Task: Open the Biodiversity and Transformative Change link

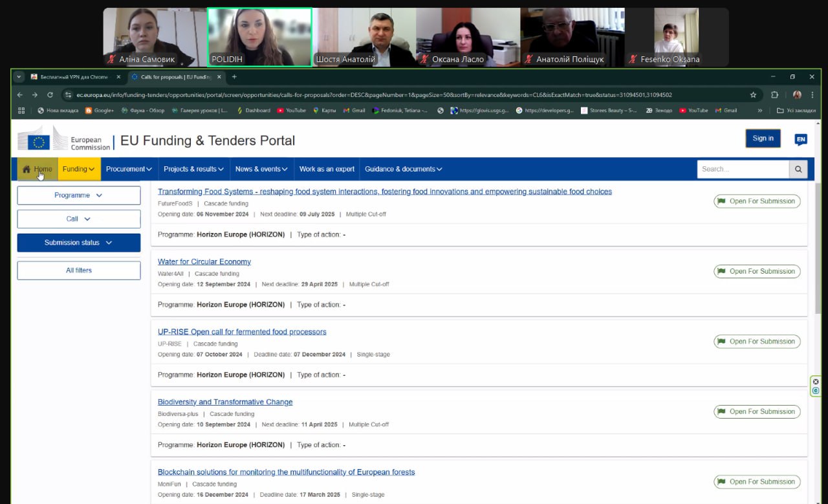Action: pos(225,402)
